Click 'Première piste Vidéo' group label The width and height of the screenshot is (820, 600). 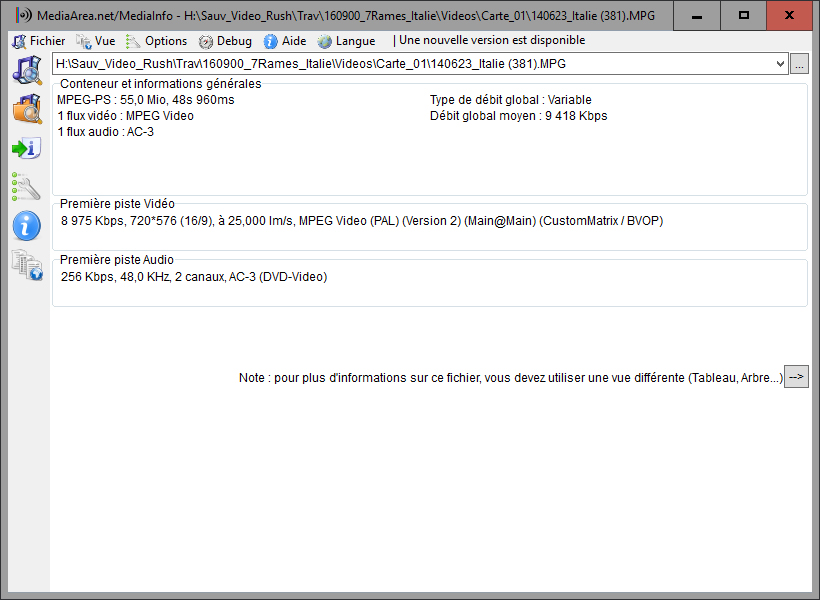117,203
